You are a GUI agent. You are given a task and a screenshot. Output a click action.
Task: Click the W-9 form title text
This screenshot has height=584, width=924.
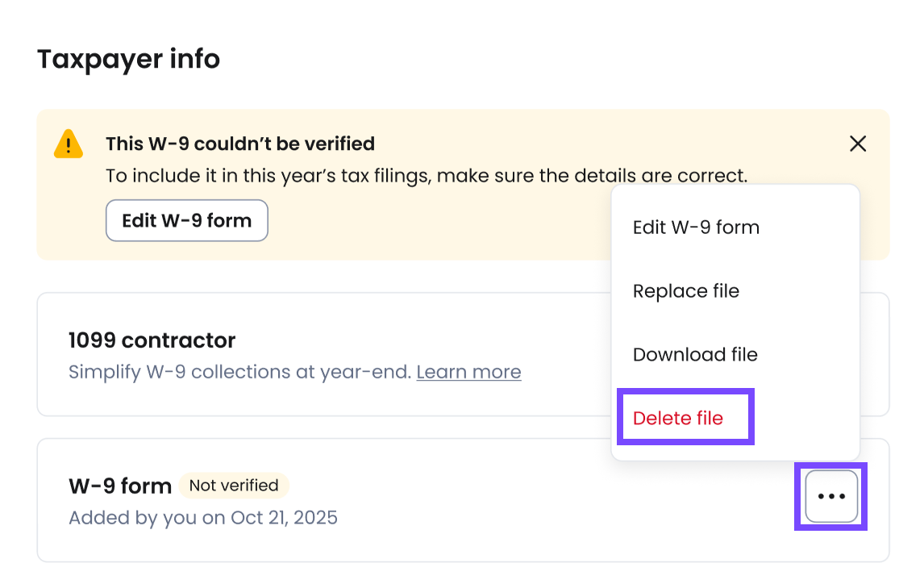pyautogui.click(x=120, y=486)
